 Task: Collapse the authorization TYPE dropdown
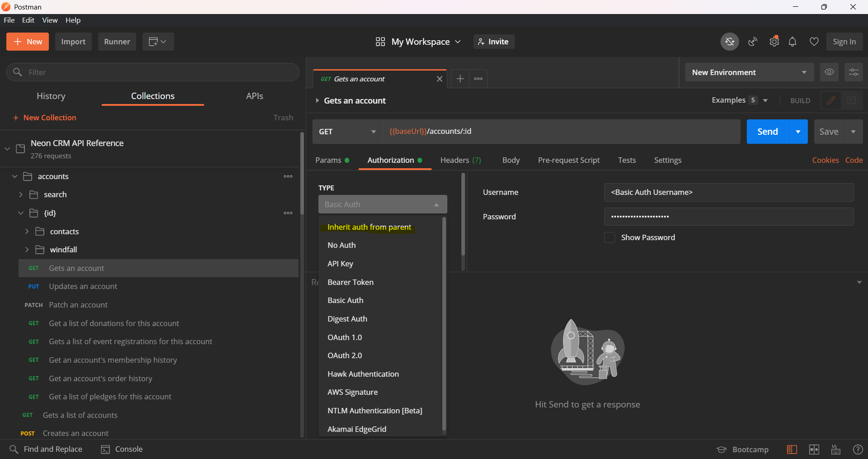[383, 204]
